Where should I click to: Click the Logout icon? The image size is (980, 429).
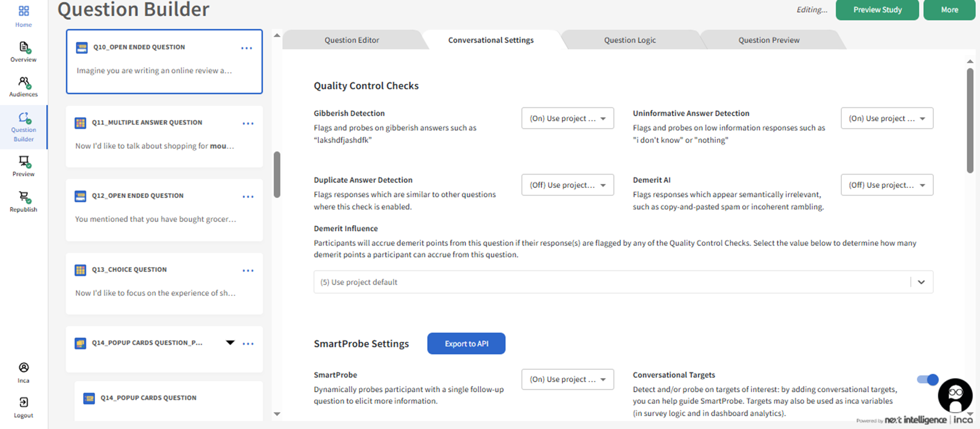[24, 403]
